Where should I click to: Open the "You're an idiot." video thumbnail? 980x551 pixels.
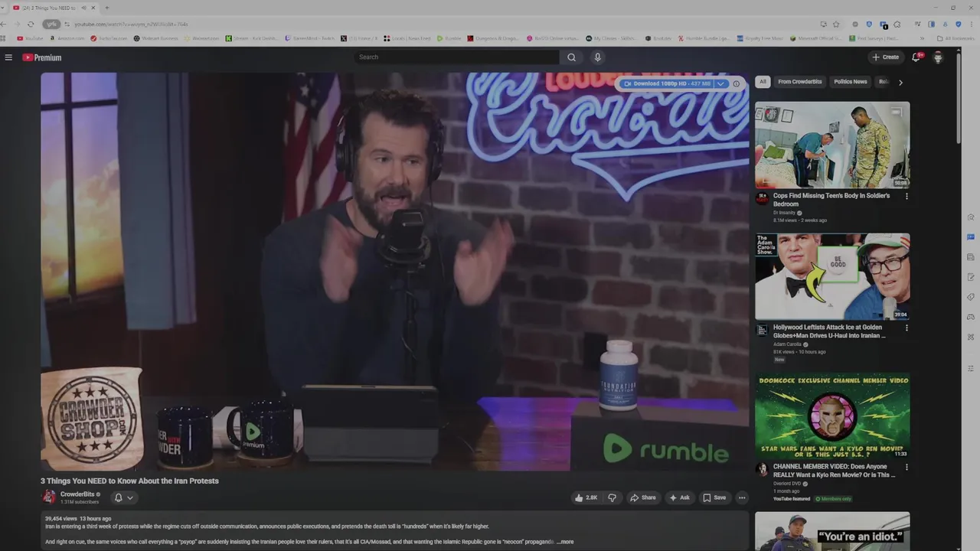point(832,531)
